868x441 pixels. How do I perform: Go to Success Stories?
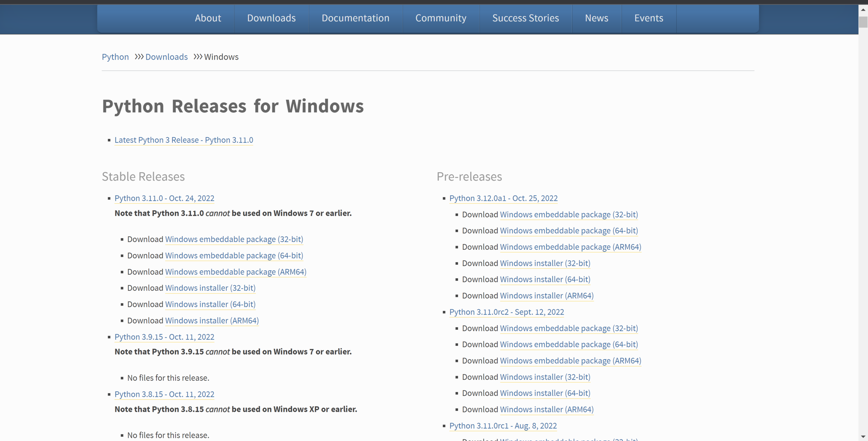(525, 18)
